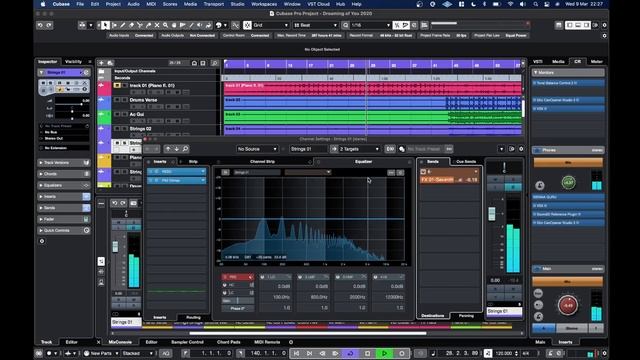Open macOS Spotlight search icon

point(536,4)
